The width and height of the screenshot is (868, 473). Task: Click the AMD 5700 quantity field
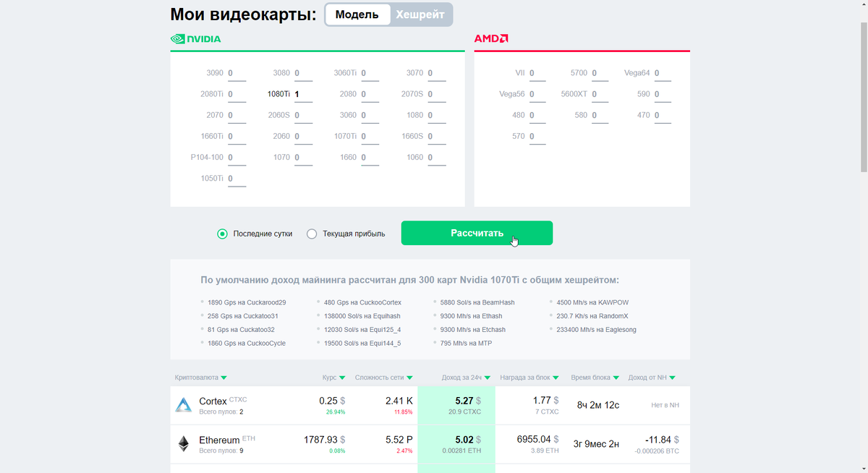600,73
